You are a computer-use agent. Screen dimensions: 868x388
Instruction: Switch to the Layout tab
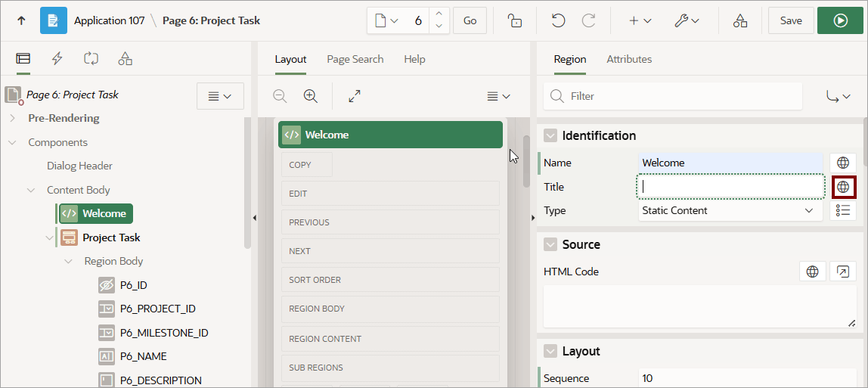(290, 59)
